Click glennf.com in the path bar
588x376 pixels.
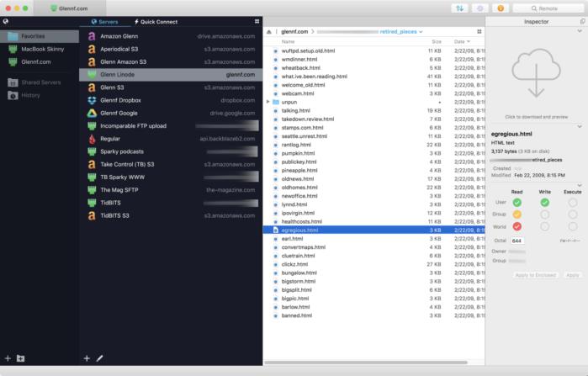(x=294, y=32)
